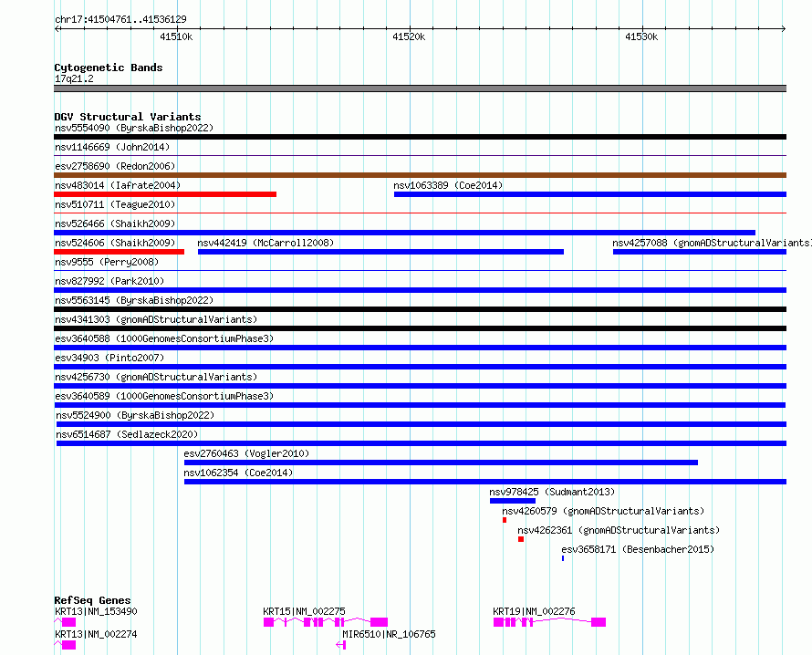Select the red nsv483014 variant bar
Image resolution: width=812 pixels, height=655 pixels.
point(165,194)
